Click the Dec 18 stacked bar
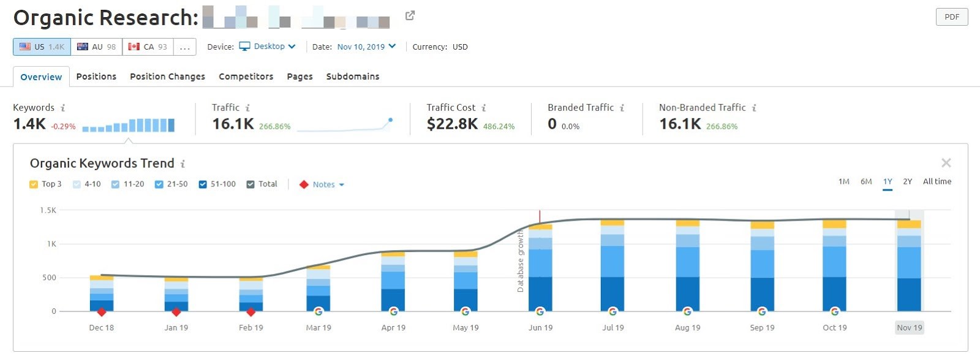 point(102,294)
